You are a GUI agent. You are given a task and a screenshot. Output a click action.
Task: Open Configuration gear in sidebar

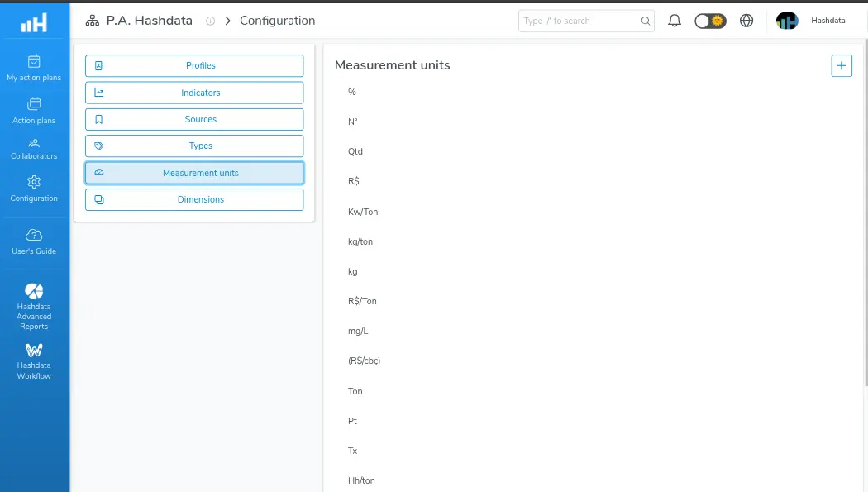click(34, 189)
